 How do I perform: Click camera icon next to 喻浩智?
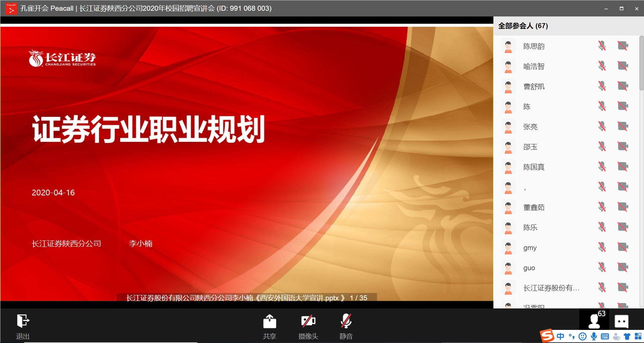(x=623, y=66)
